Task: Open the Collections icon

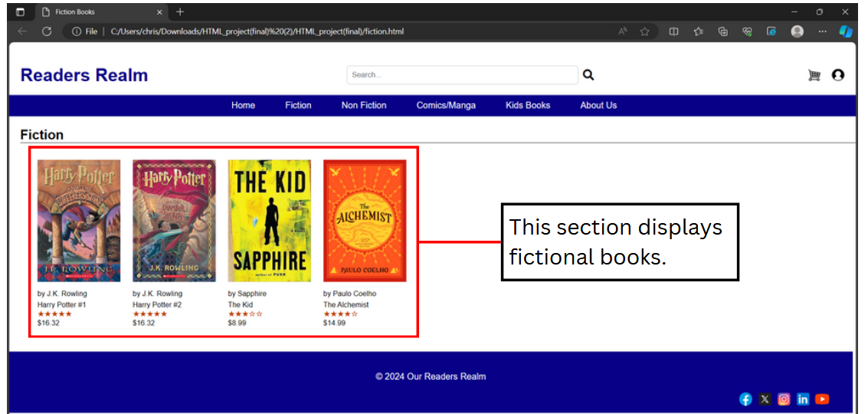Action: pos(722,31)
